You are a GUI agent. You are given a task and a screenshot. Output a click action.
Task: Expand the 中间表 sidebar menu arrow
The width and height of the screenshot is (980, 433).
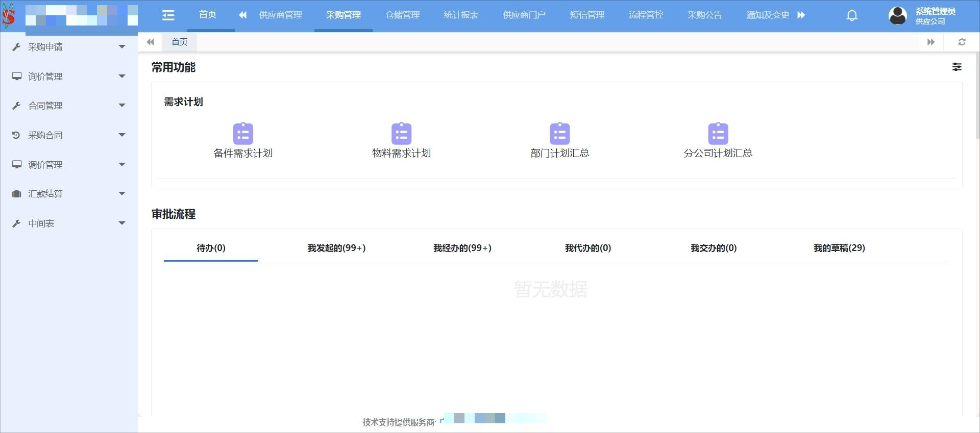[122, 223]
